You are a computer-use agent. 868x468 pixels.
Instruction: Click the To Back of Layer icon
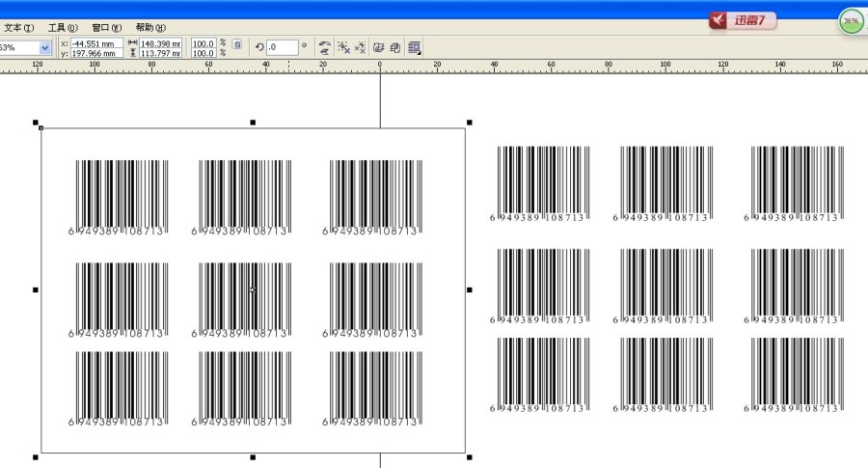click(x=395, y=48)
